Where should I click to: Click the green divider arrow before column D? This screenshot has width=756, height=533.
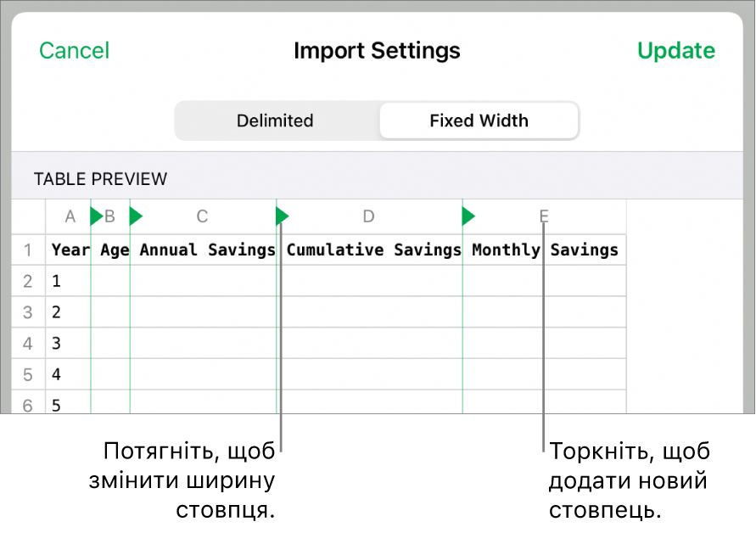[x=283, y=216]
